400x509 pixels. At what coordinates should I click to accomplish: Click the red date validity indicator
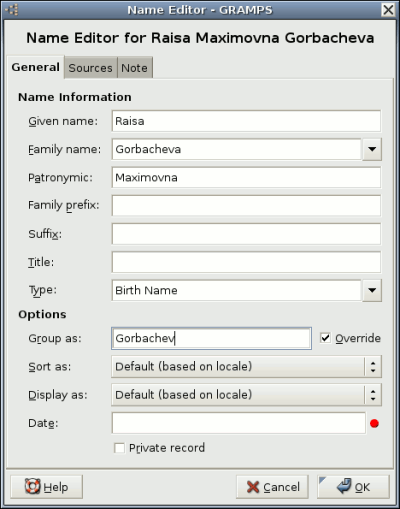pos(374,423)
